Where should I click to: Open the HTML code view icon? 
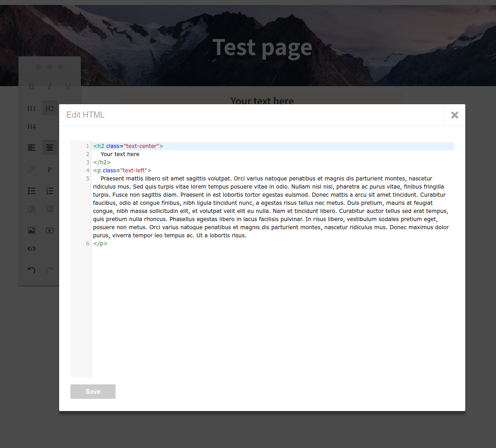click(x=31, y=249)
